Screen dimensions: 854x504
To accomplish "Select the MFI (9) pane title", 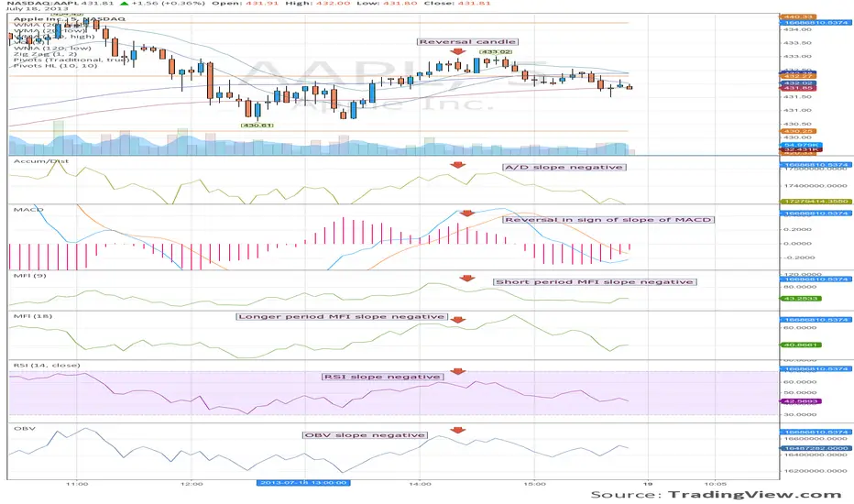I will tap(30, 276).
